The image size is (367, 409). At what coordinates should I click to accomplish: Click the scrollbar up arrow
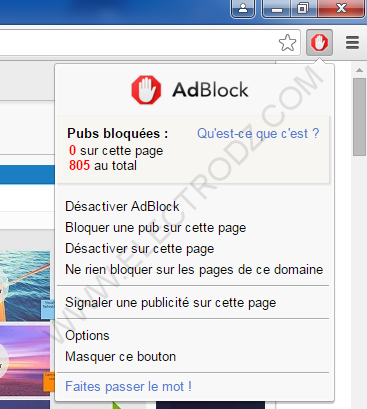(359, 70)
